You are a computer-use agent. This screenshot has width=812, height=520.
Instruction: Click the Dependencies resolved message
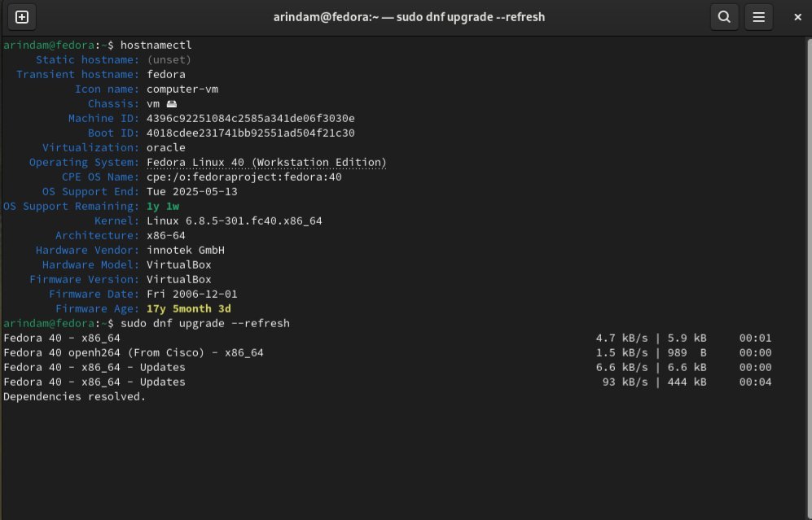tap(74, 397)
